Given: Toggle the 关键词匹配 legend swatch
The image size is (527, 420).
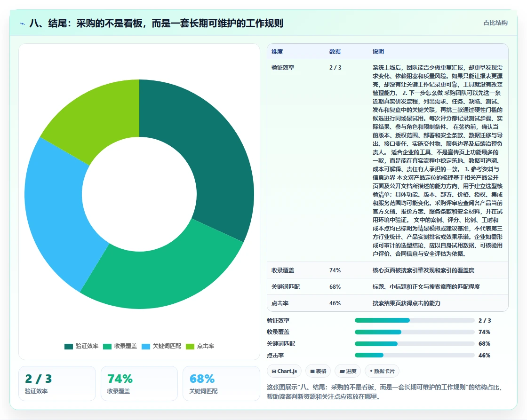Looking at the screenshot, I should (x=146, y=347).
